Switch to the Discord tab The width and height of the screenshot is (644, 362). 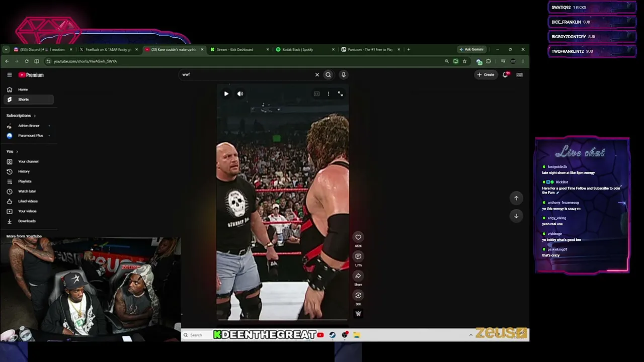pos(42,50)
